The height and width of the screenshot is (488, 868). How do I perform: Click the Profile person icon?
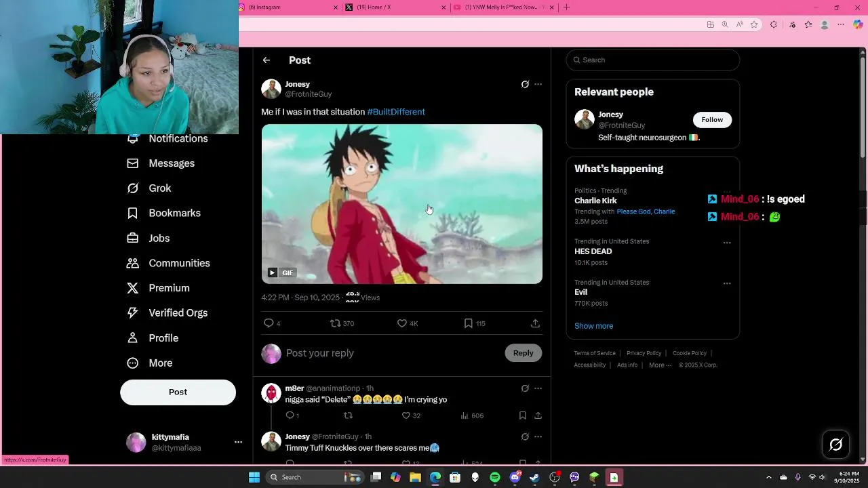(133, 338)
